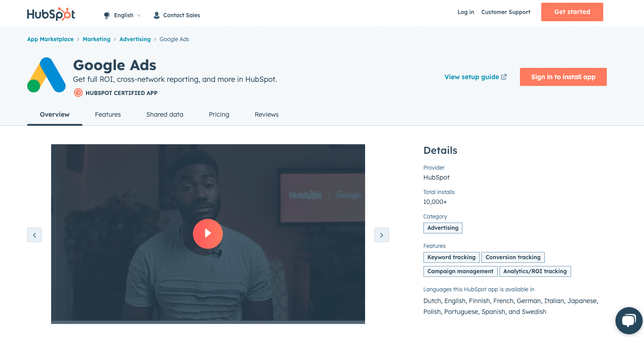The width and height of the screenshot is (644, 337).
Task: Open Customer Support
Action: click(505, 12)
